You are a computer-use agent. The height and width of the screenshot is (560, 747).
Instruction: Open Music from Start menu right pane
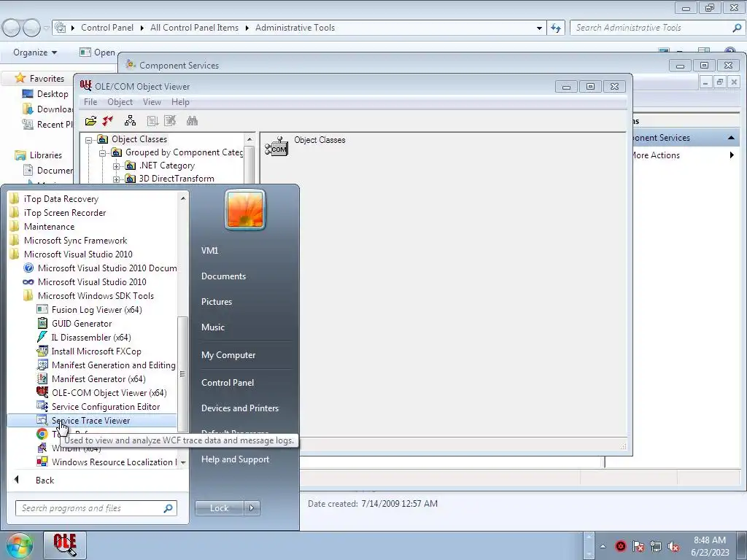click(212, 327)
